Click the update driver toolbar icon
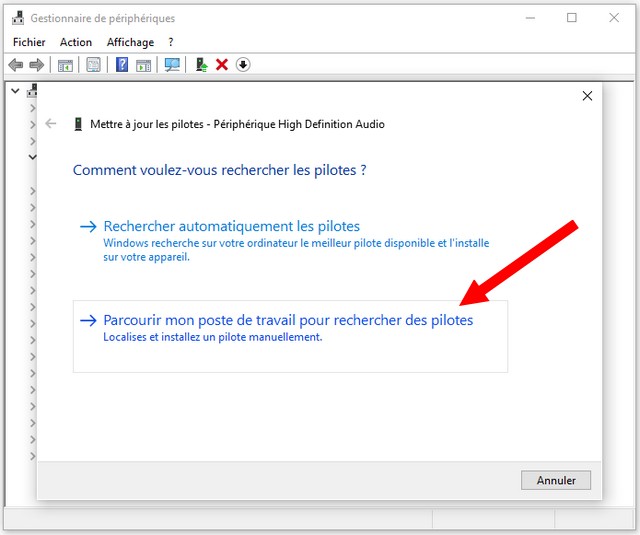This screenshot has height=535, width=640. [202, 65]
